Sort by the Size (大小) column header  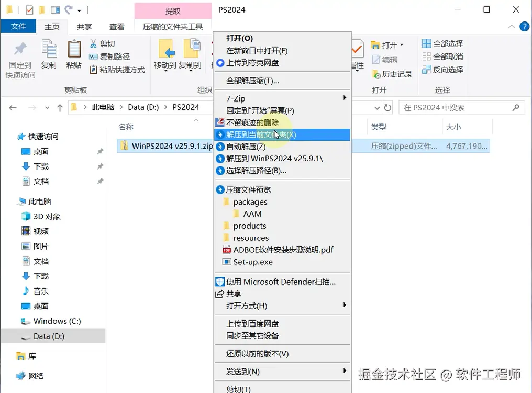tap(453, 127)
